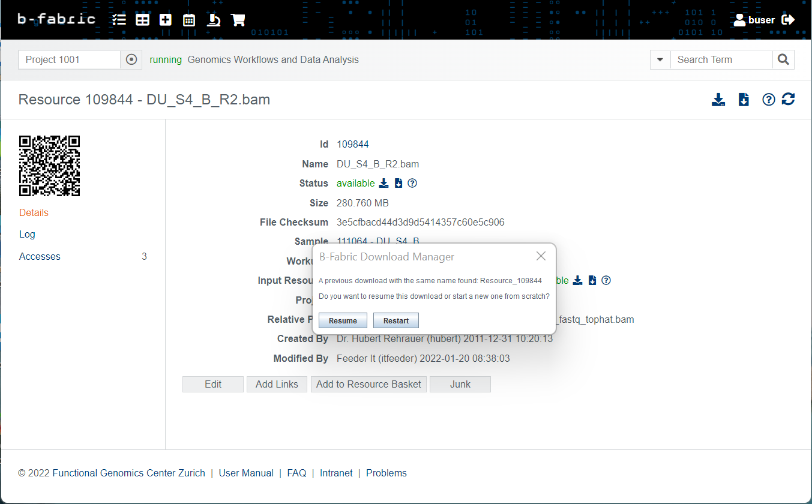Open the Log section in sidebar

click(27, 235)
